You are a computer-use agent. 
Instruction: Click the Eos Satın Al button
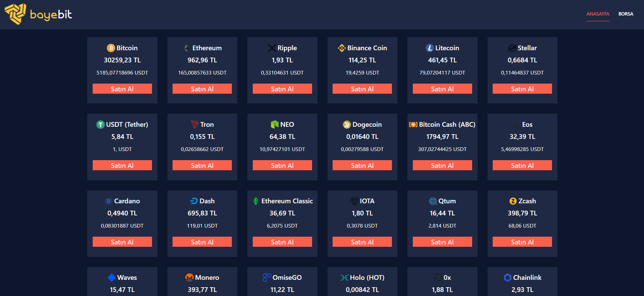[522, 165]
